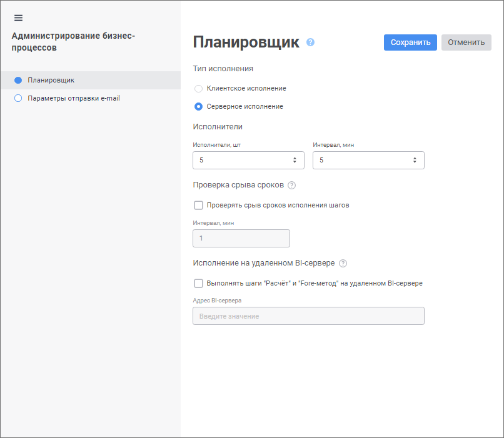Toggle remote BI-server execution checkbox
504x438 pixels.
pyautogui.click(x=199, y=283)
